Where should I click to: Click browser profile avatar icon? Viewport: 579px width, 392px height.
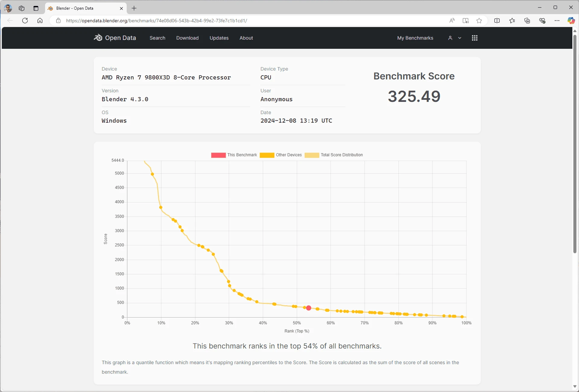pos(8,8)
